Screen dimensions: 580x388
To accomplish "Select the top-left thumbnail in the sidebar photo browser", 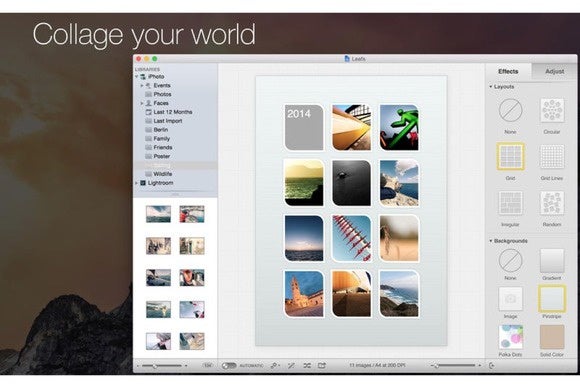I will tap(158, 214).
